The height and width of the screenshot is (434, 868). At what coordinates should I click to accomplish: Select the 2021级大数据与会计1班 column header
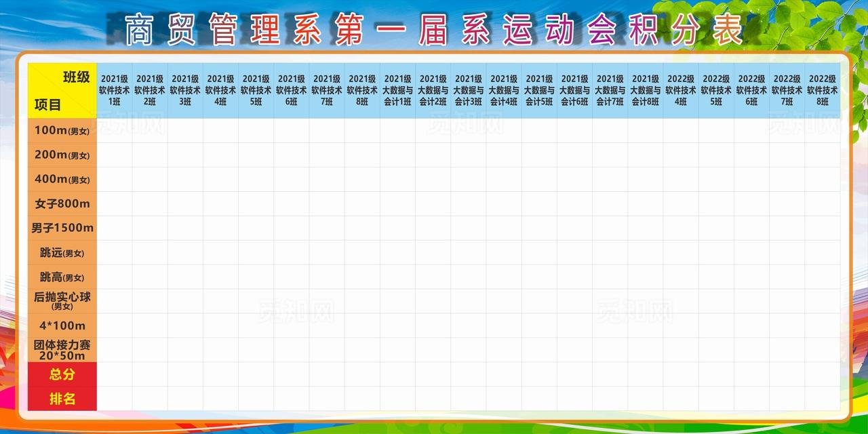point(397,89)
